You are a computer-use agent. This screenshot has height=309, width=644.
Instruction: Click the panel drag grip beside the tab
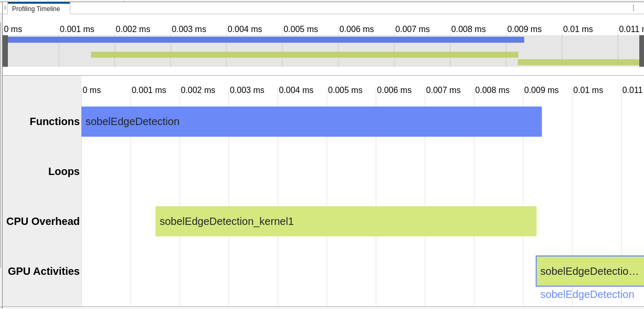tap(5, 8)
